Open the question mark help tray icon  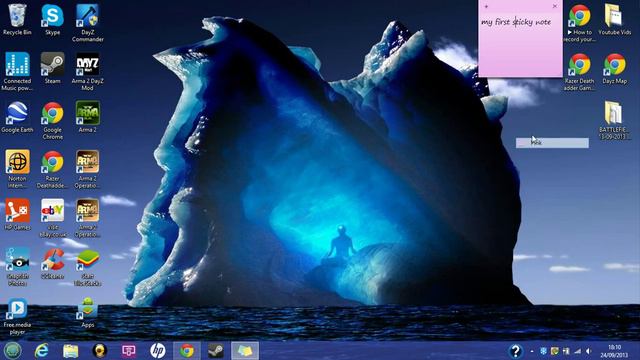pos(516,351)
